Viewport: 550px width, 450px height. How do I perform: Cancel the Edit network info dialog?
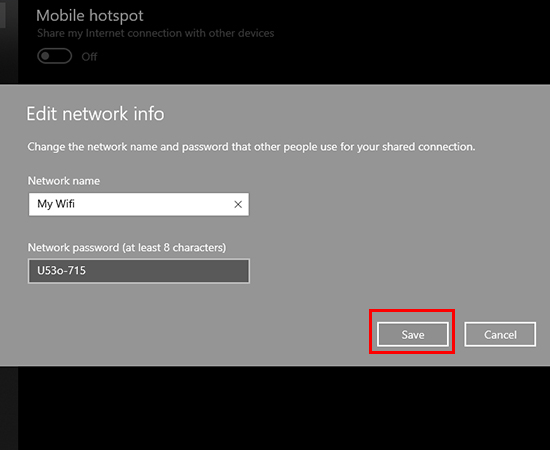pyautogui.click(x=500, y=334)
